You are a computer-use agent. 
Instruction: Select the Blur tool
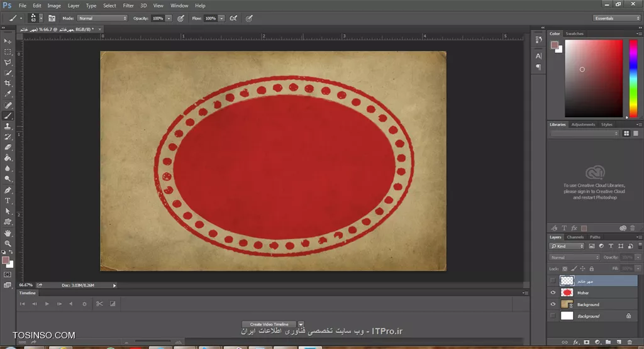pos(8,169)
